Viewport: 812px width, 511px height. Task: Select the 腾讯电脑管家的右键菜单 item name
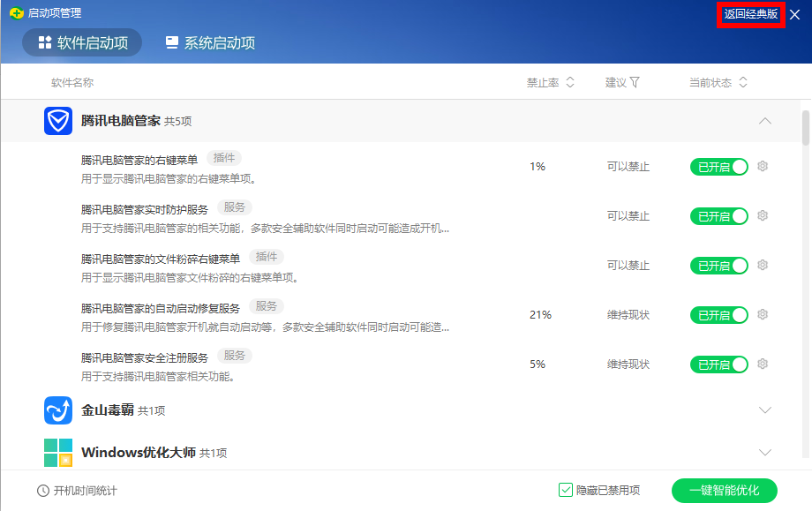pos(139,160)
